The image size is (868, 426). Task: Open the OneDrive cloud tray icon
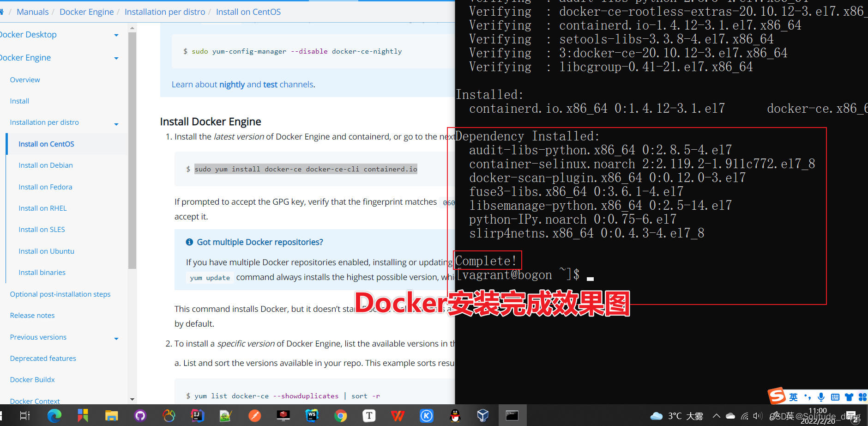(730, 416)
